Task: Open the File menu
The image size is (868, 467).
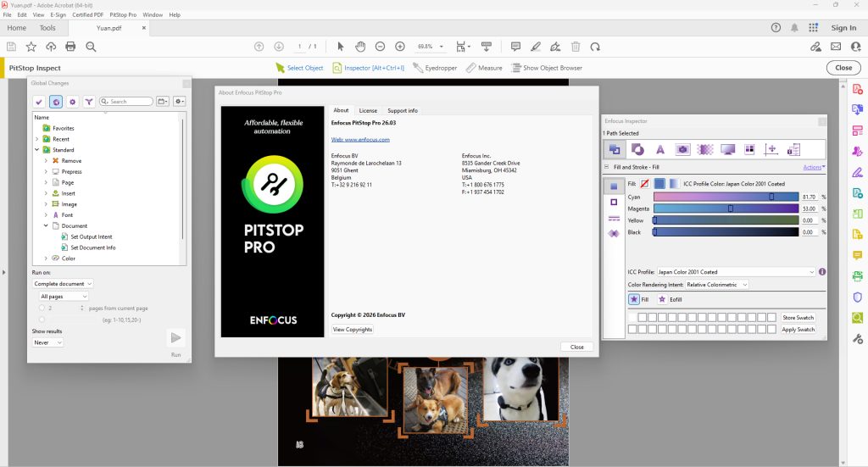Action: coord(7,15)
